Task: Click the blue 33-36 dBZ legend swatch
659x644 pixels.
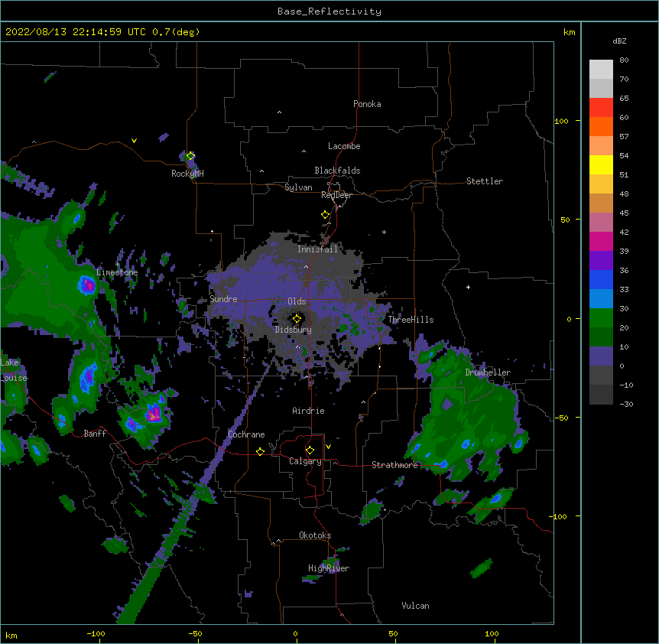Action: point(601,279)
